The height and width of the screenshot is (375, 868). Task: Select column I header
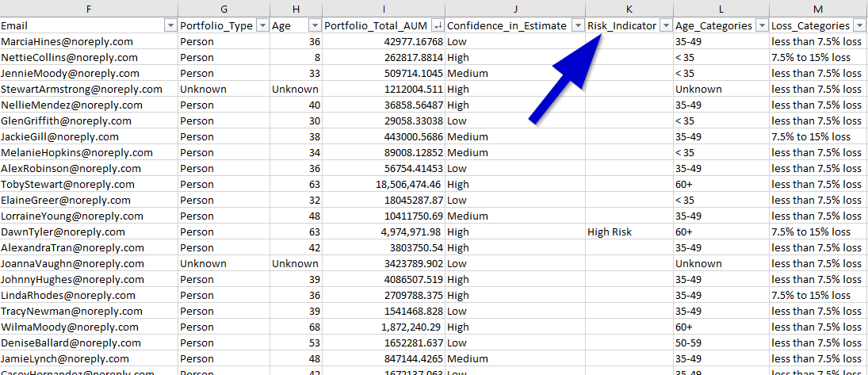tap(383, 9)
